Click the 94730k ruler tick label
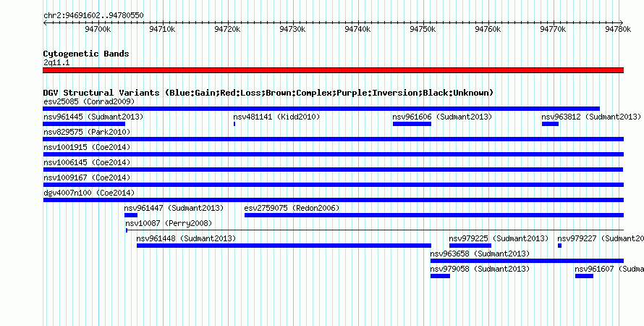Image resolution: width=644 pixels, height=326 pixels. coord(292,29)
